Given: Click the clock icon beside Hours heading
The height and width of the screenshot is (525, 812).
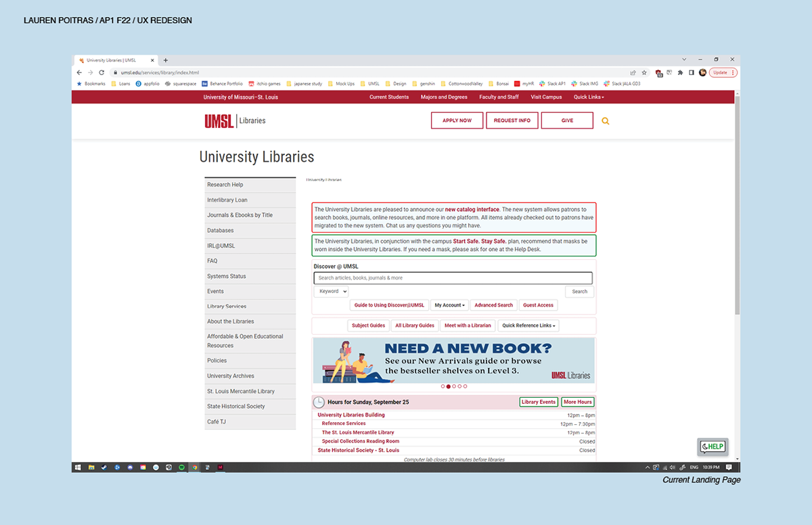Looking at the screenshot, I should click(319, 402).
